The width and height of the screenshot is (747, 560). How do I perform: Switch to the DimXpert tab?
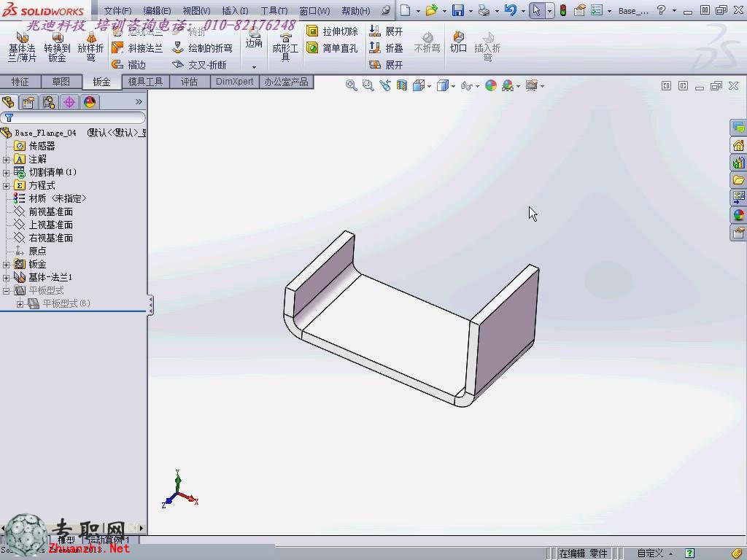tap(234, 82)
